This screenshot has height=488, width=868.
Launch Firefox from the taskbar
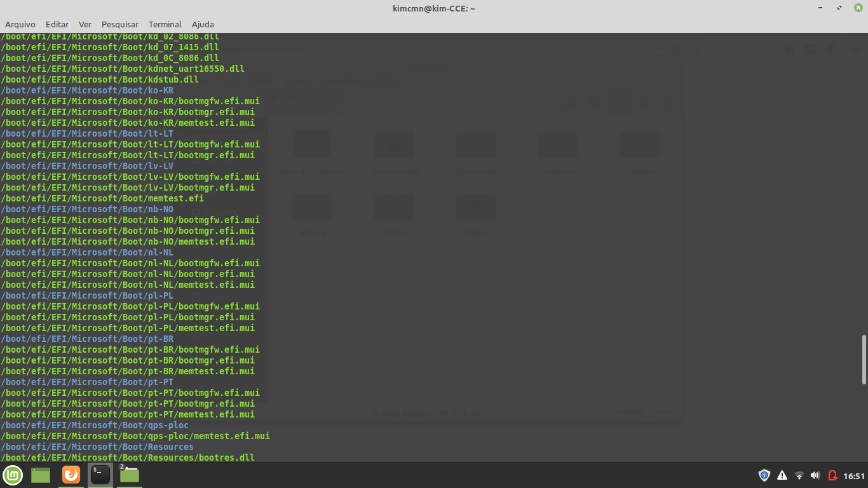(x=71, y=475)
